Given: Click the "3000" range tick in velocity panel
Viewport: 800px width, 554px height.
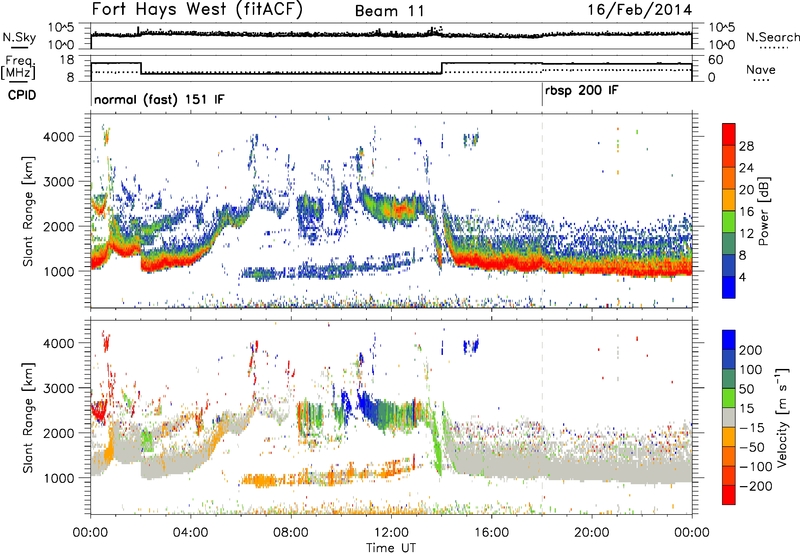Looking at the screenshot, I should coord(58,388).
